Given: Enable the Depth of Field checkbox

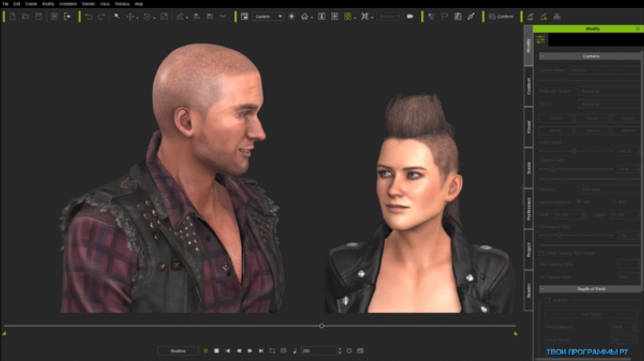Looking at the screenshot, I should [x=547, y=300].
